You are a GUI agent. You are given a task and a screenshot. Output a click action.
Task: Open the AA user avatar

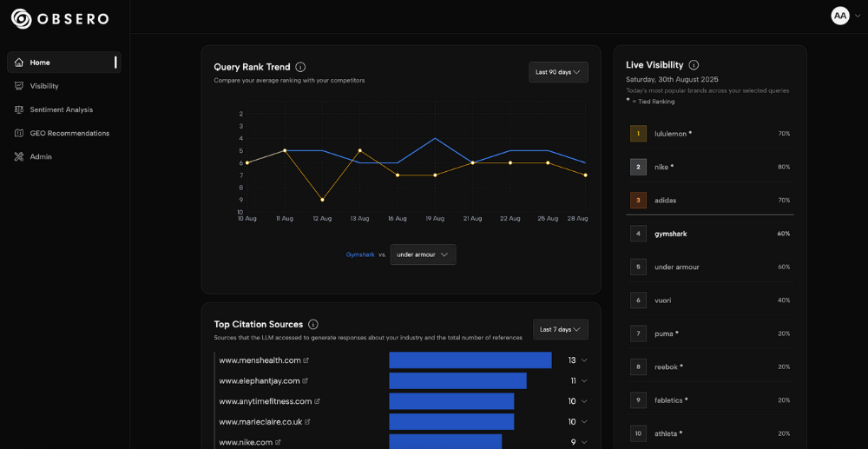839,16
